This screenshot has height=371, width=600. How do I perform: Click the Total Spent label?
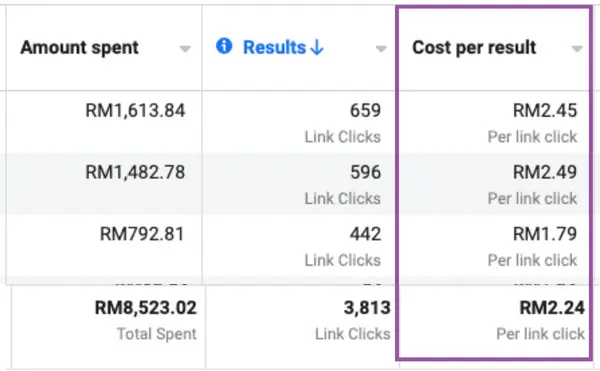pyautogui.click(x=157, y=334)
